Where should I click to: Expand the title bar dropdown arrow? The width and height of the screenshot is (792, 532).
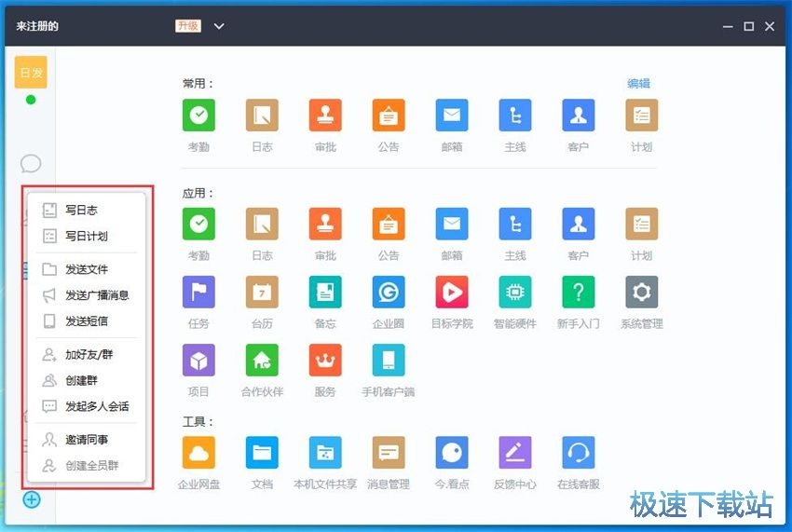219,26
